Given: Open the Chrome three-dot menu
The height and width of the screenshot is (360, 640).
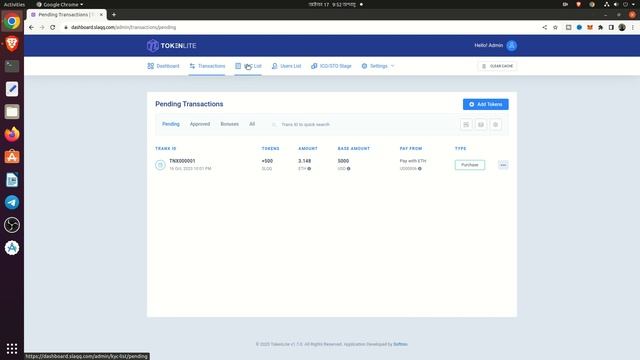Looking at the screenshot, I should (633, 27).
